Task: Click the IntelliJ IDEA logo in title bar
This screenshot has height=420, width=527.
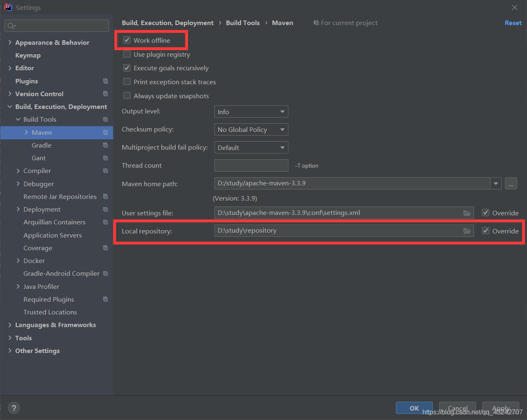Action: (x=8, y=7)
